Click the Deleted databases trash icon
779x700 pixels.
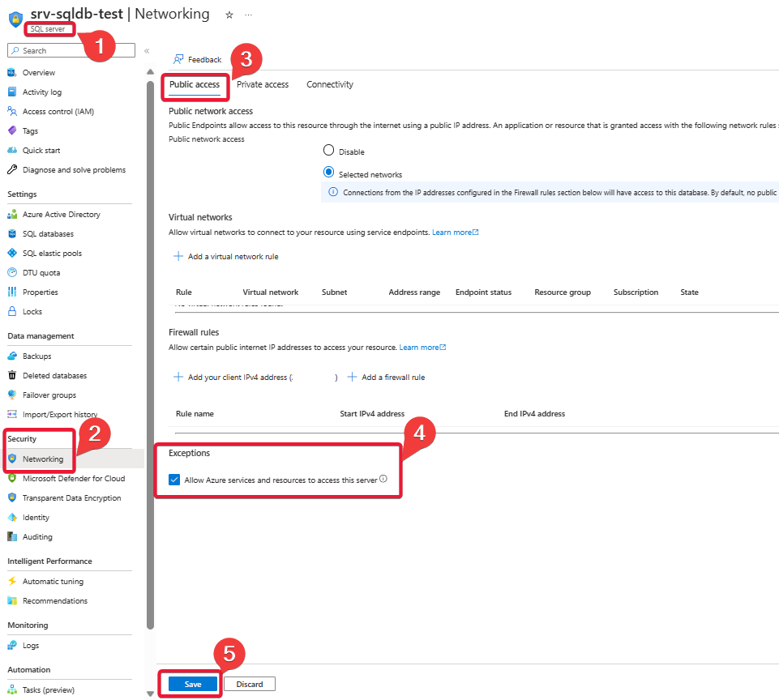tap(12, 375)
